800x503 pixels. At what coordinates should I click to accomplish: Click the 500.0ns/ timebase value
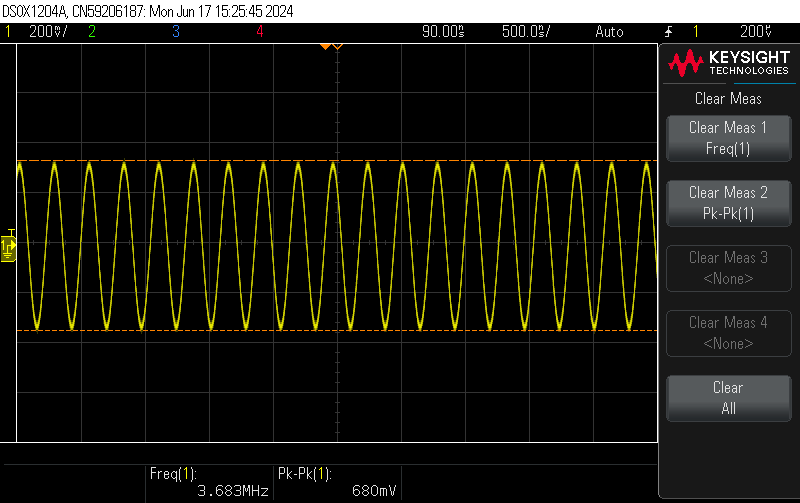pos(526,32)
